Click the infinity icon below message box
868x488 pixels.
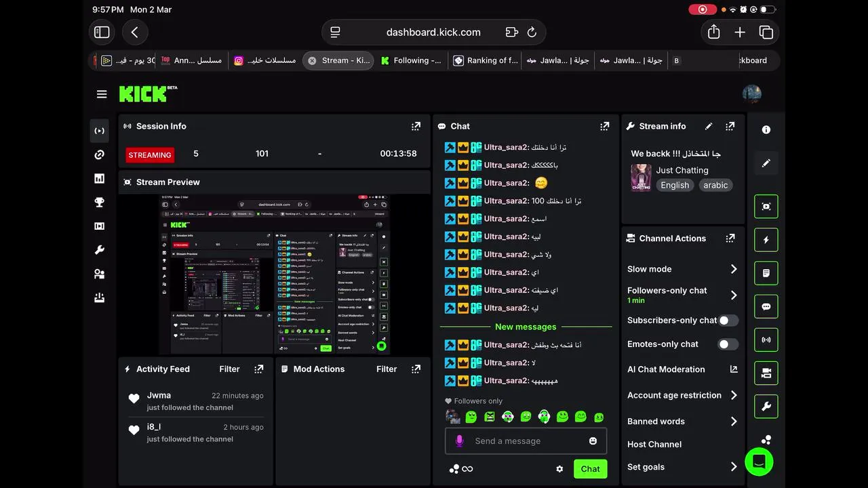tap(467, 469)
